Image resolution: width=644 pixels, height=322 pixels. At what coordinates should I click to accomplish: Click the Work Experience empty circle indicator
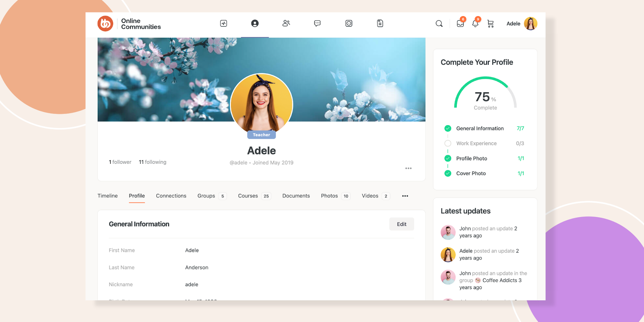tap(448, 143)
